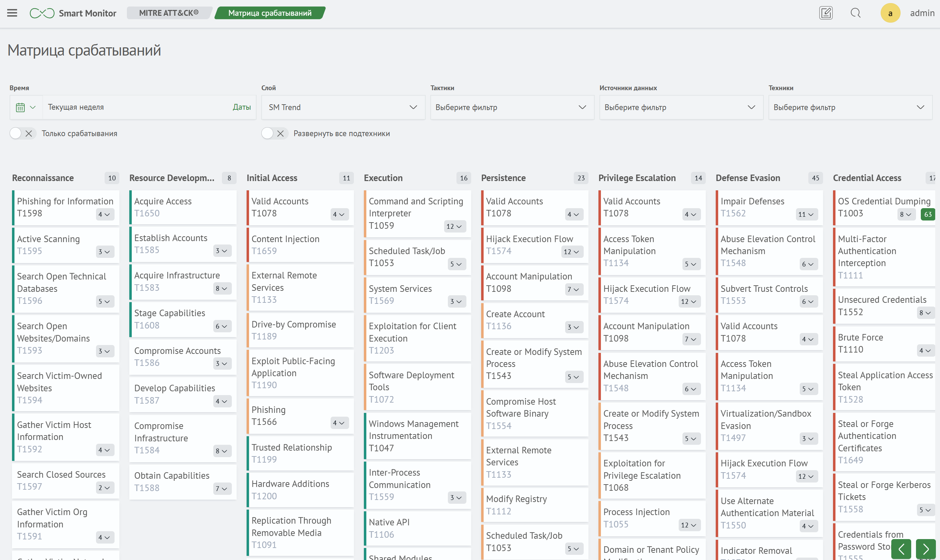Open the search magnifier icon
Image resolution: width=940 pixels, height=560 pixels.
(x=856, y=13)
